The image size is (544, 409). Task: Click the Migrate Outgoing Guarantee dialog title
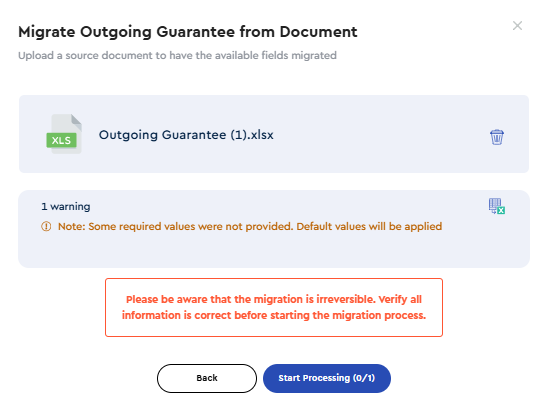(188, 32)
